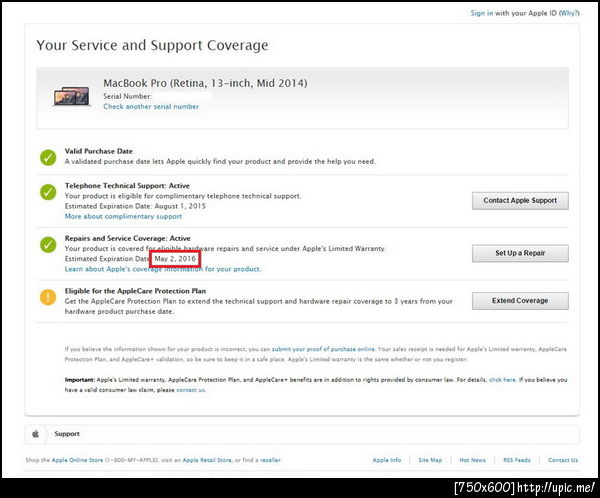Screen dimensions: 600x498
Task: Click Check another serial number link
Action: click(x=151, y=107)
